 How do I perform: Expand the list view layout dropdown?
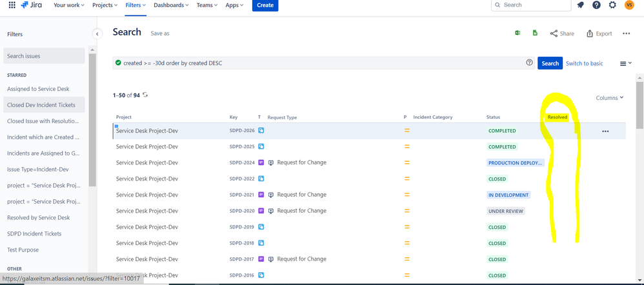tap(625, 63)
